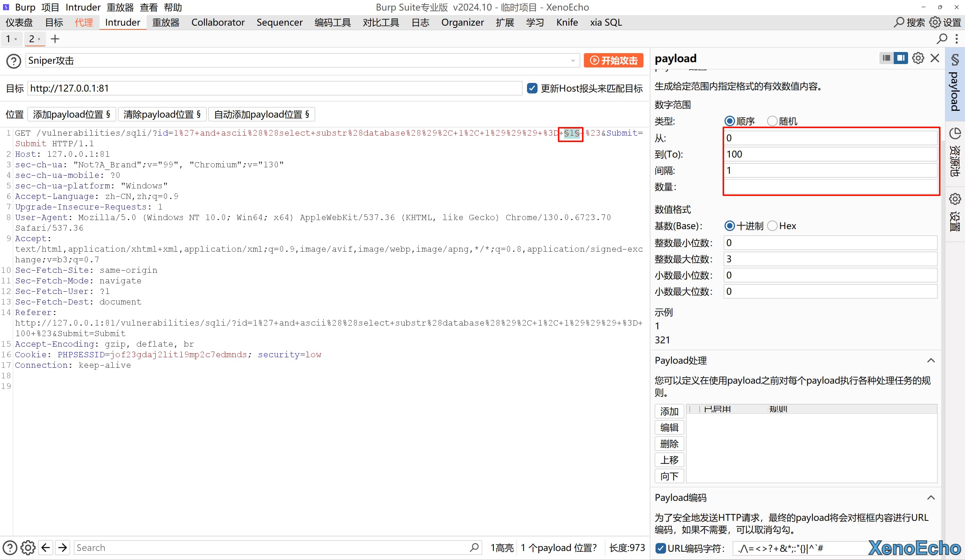
Task: Toggle update Host header checkbox
Action: pyautogui.click(x=532, y=89)
